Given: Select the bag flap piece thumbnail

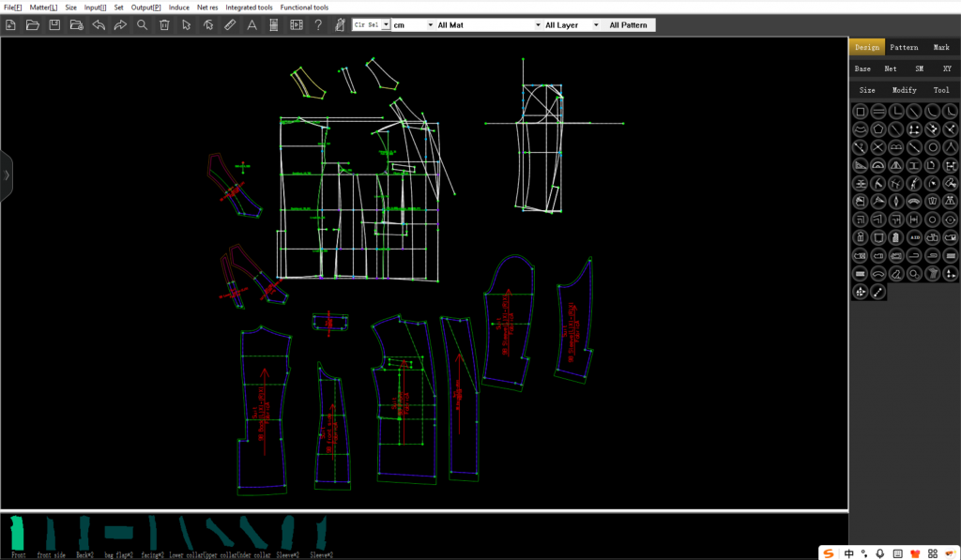Looking at the screenshot, I should (x=118, y=533).
